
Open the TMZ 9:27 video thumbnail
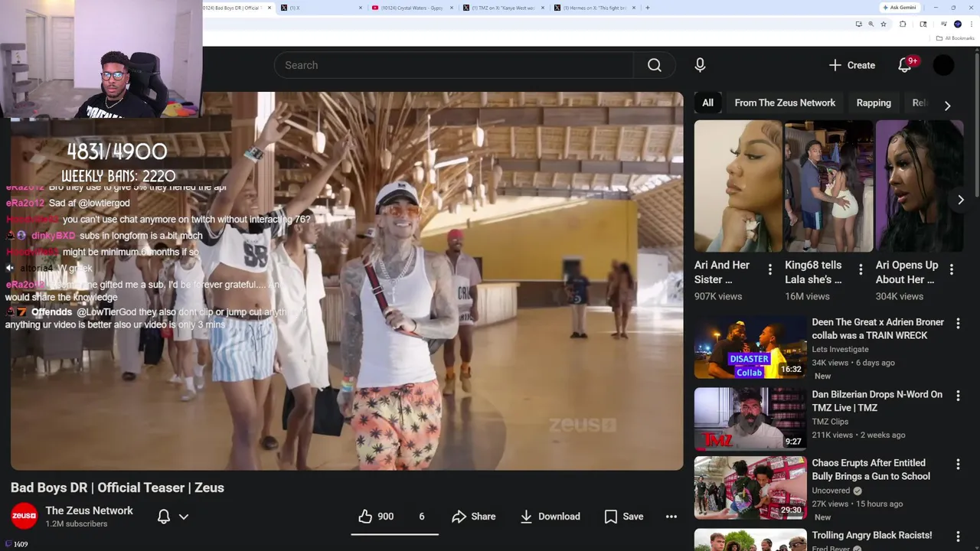[750, 419]
